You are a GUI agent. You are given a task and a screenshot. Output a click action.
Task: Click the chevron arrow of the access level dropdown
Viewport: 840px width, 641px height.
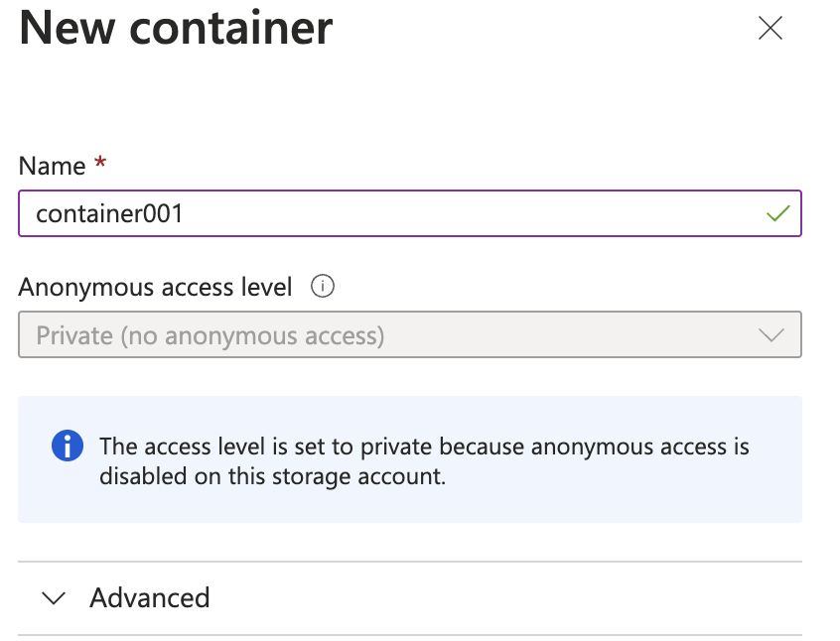(x=771, y=335)
